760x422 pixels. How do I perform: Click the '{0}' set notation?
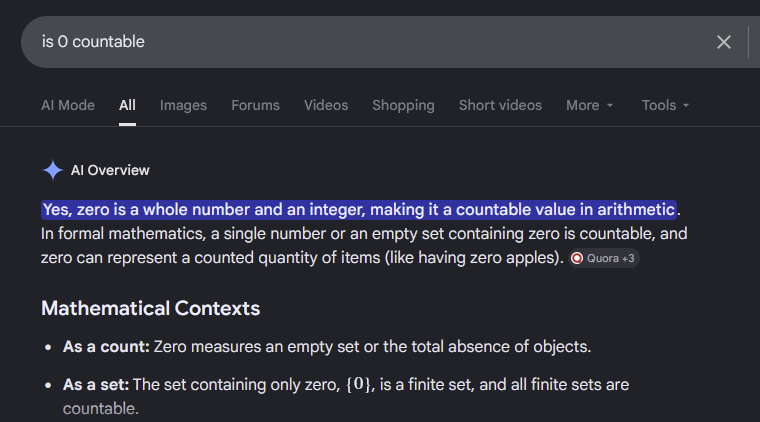[358, 385]
